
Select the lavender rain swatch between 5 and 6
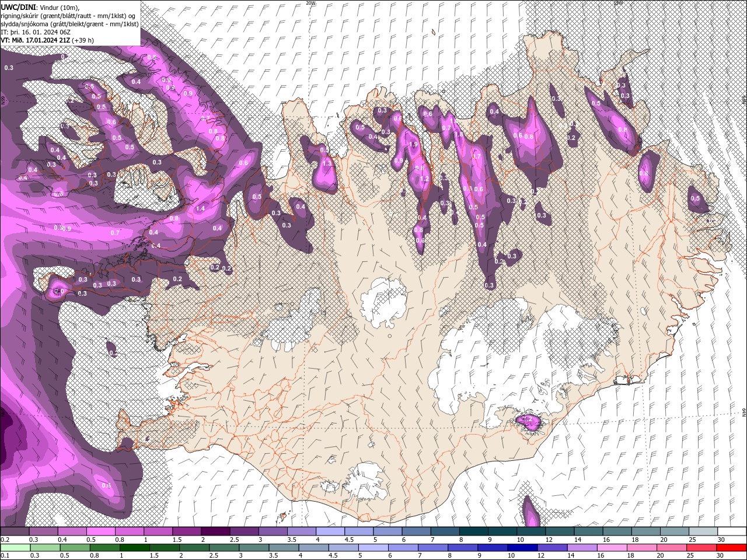(373, 547)
